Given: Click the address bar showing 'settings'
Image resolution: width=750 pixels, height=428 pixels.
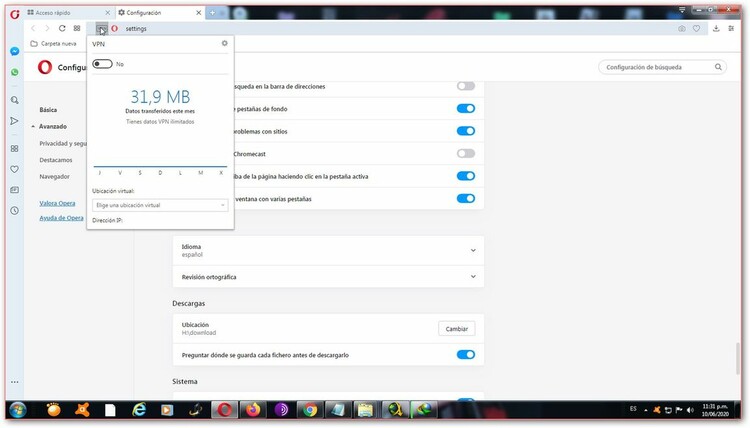Looking at the screenshot, I should pos(397,29).
